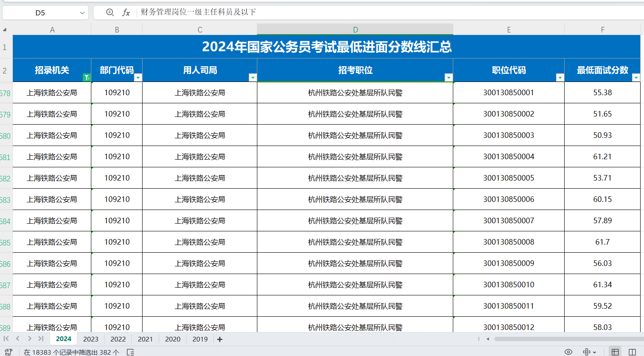
Task: Open filter dropdown for 用人司局
Action: pyautogui.click(x=253, y=77)
